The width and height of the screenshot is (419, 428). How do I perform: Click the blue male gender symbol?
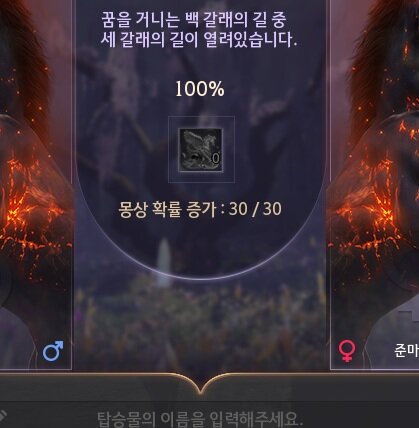[53, 351]
